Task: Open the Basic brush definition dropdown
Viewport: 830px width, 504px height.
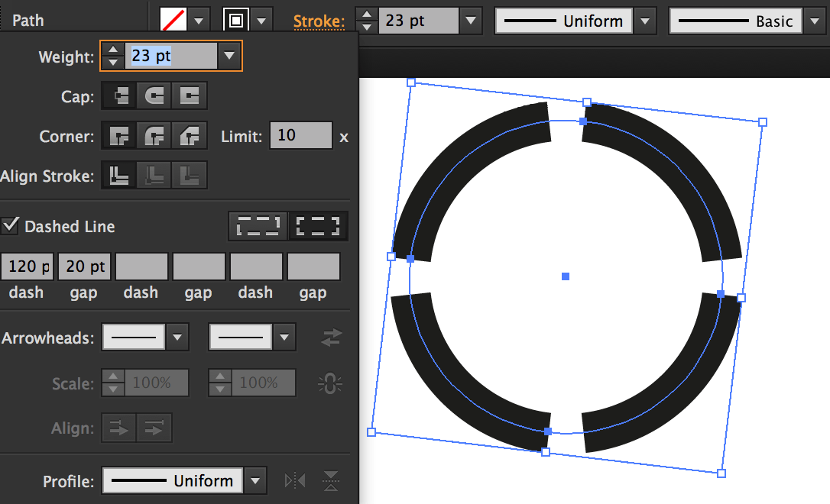Action: coord(814,21)
